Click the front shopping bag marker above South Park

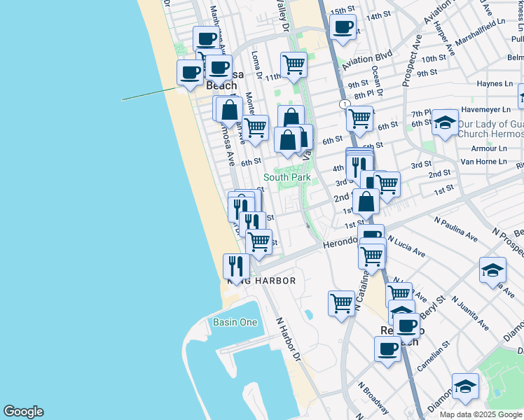click(288, 141)
